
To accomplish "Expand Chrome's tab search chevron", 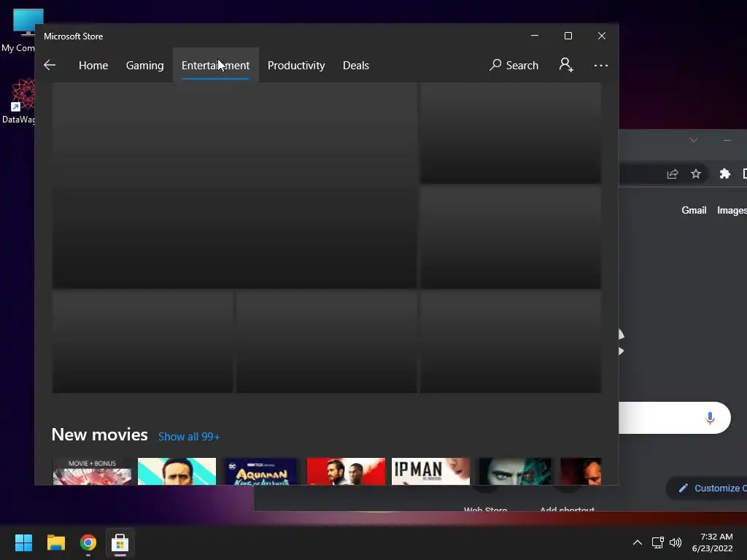I will click(x=694, y=140).
